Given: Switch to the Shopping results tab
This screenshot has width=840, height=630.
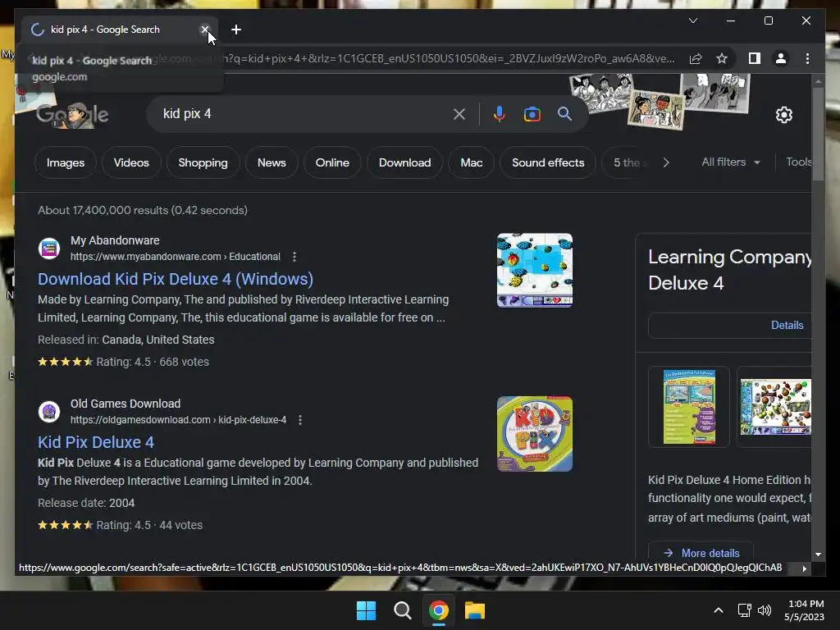Looking at the screenshot, I should (x=203, y=162).
